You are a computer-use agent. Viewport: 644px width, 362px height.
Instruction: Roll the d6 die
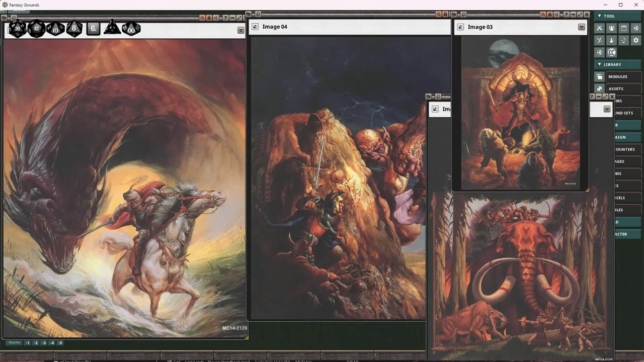point(93,29)
